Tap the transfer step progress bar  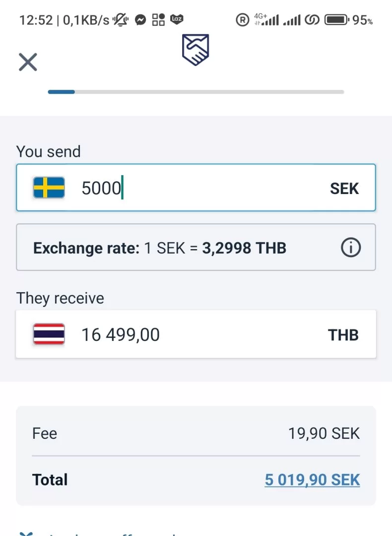click(196, 92)
